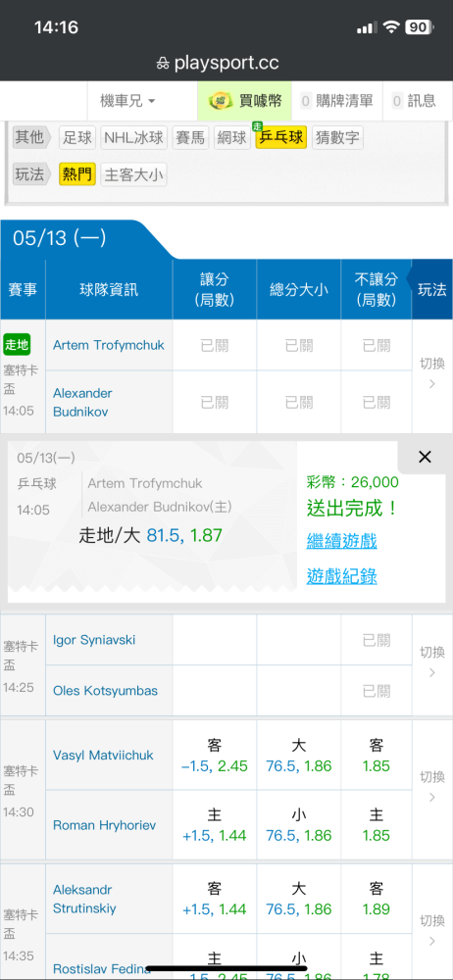Click the 走地 live badge icon
The image size is (453, 980).
(x=17, y=344)
